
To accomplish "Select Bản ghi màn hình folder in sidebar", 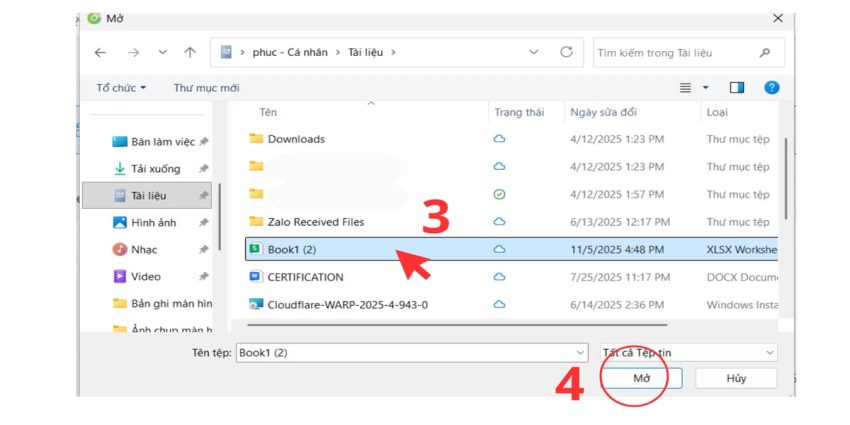I will click(x=163, y=304).
